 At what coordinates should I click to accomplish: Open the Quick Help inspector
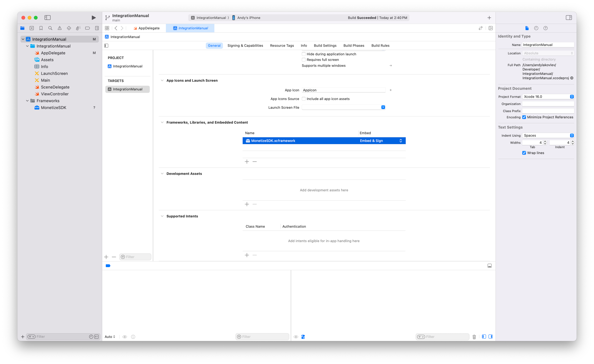545,28
